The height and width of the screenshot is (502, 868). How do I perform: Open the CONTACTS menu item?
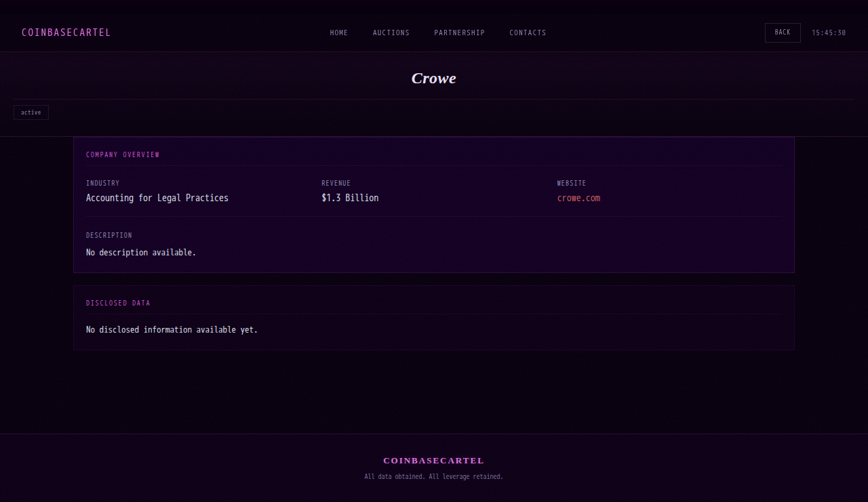528,33
